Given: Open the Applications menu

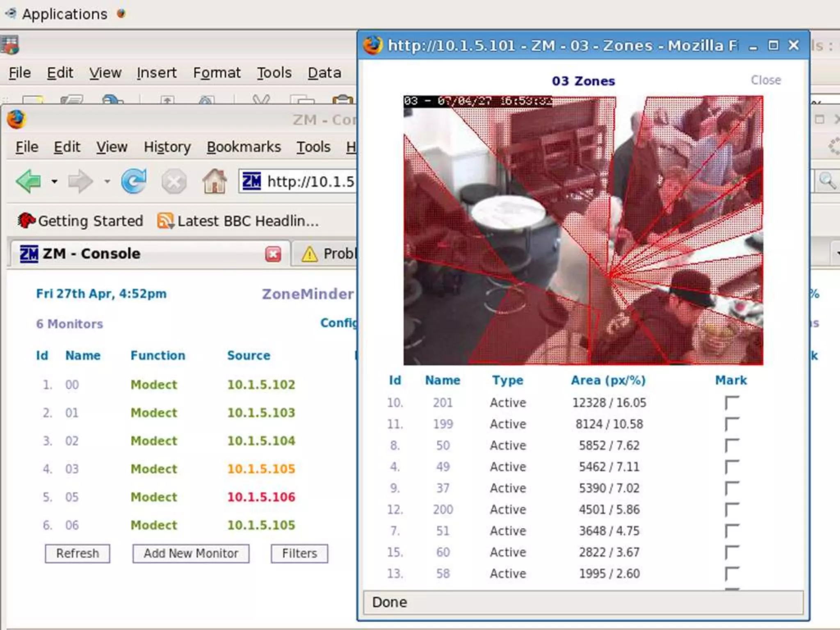Looking at the screenshot, I should (x=64, y=14).
